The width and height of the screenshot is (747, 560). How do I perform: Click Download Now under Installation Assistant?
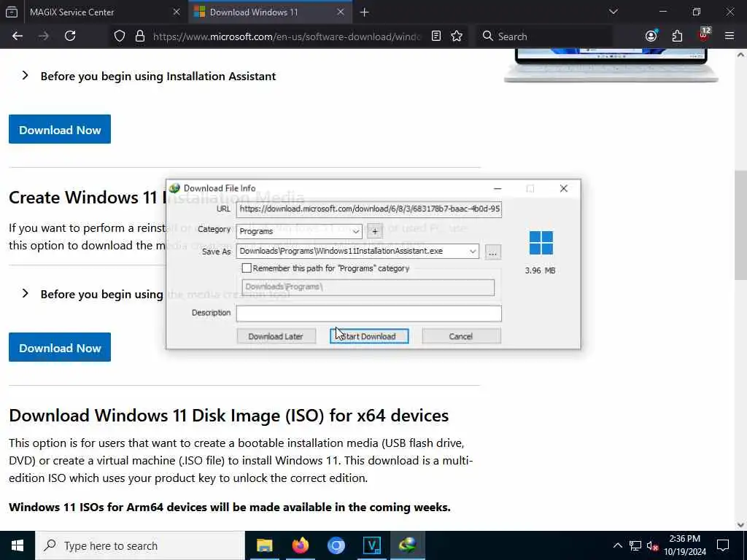(60, 129)
